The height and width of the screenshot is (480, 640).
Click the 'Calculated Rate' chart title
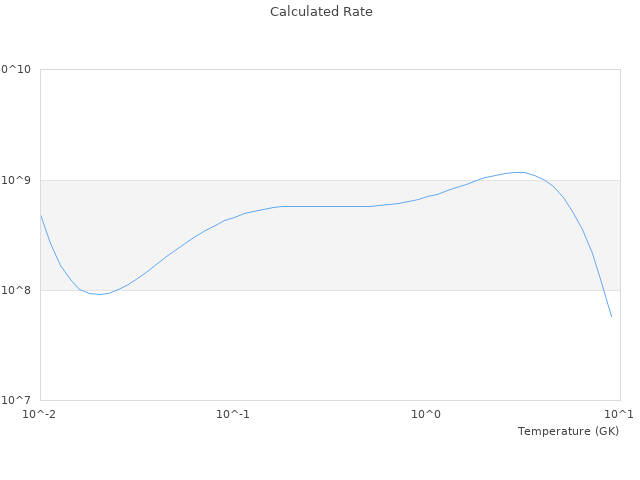click(320, 12)
